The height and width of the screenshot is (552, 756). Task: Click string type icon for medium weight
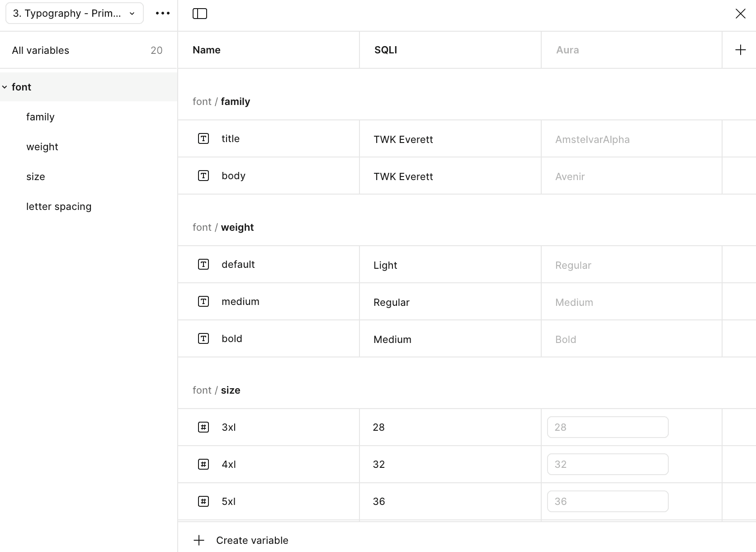click(x=203, y=301)
